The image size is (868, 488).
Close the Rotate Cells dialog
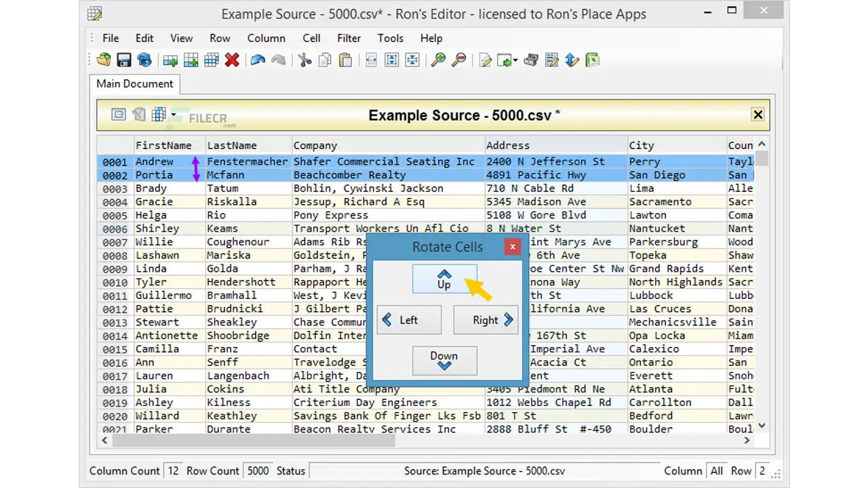(513, 247)
